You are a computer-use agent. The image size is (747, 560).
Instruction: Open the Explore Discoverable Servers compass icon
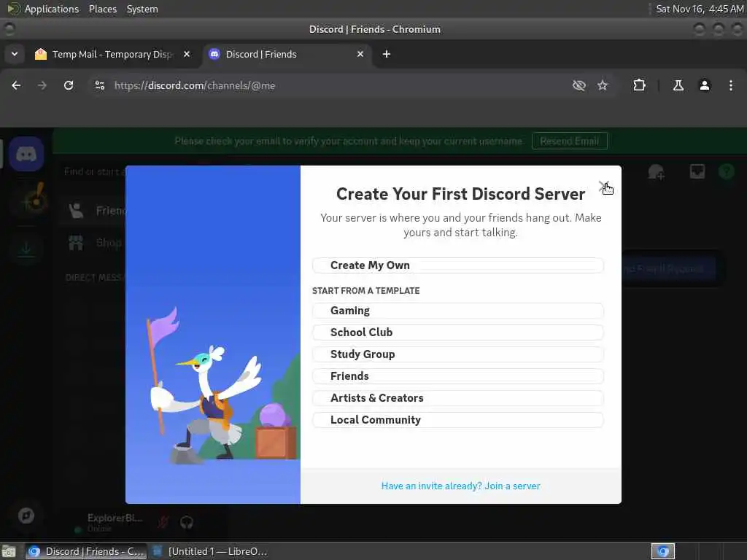point(26,516)
